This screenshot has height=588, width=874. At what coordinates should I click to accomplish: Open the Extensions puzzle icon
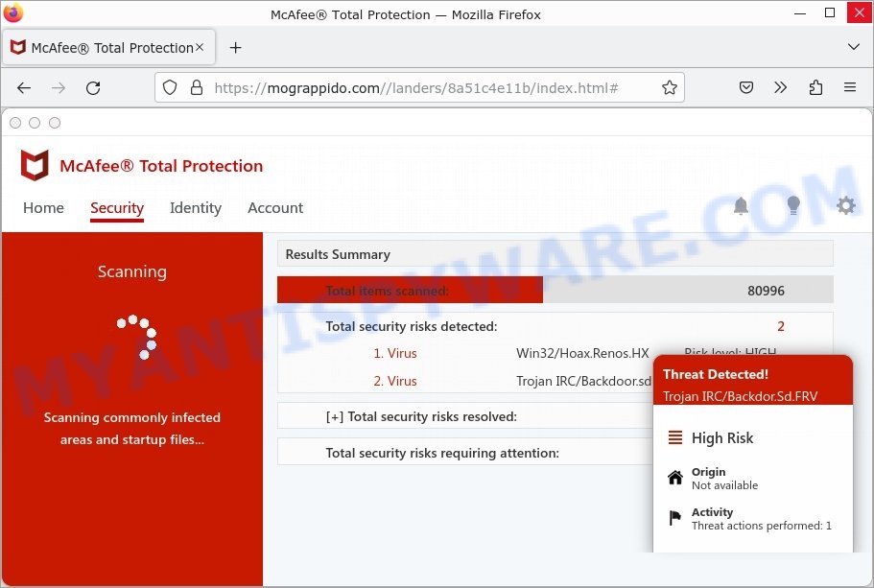(x=815, y=87)
